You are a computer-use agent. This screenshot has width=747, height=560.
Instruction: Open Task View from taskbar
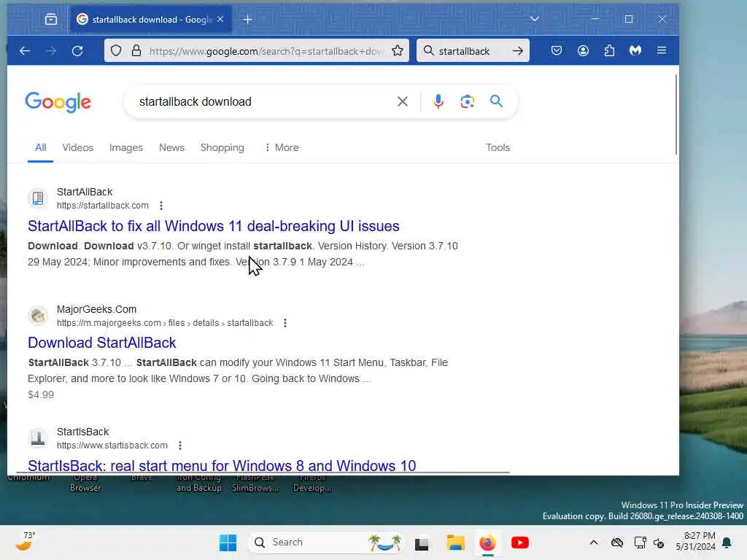(x=422, y=543)
